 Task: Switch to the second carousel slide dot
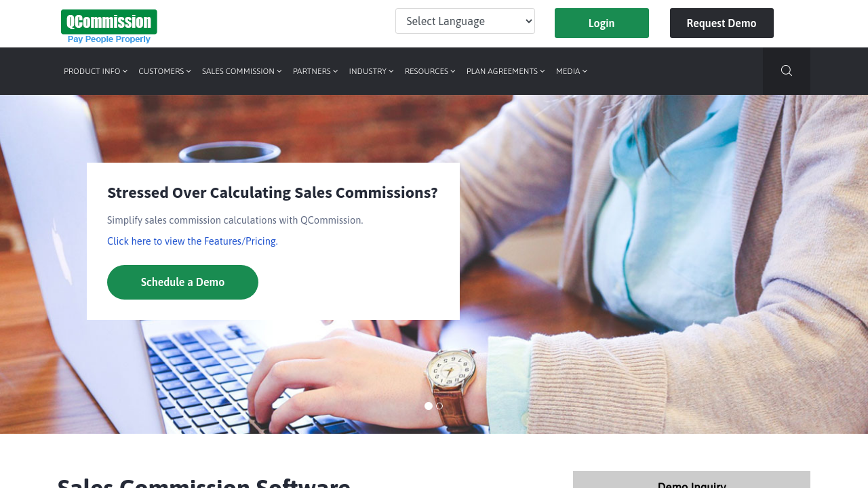pyautogui.click(x=439, y=406)
